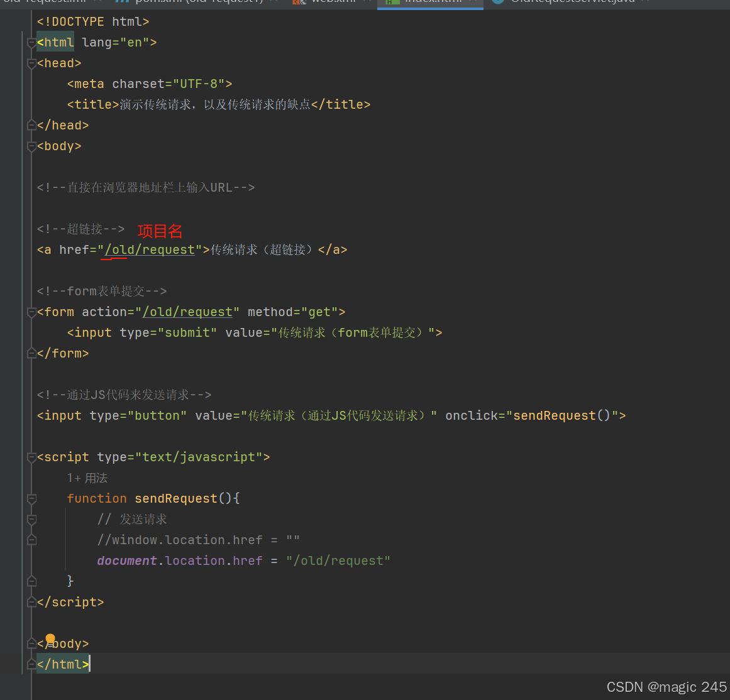Viewport: 730px width, 700px height.
Task: Collapse the form block via gutter arrow
Action: 30,312
